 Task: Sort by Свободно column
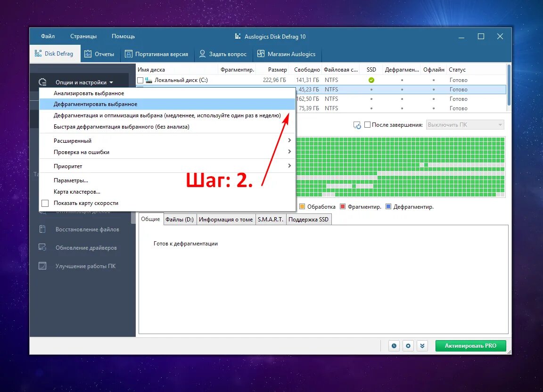coord(306,70)
